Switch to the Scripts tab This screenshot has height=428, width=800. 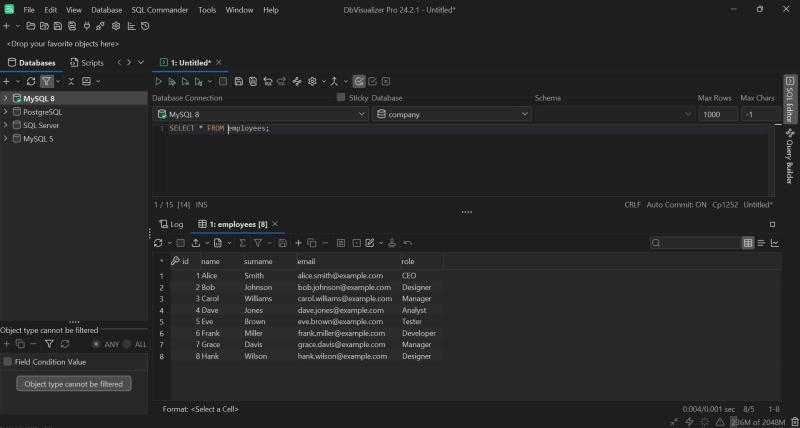[87, 63]
